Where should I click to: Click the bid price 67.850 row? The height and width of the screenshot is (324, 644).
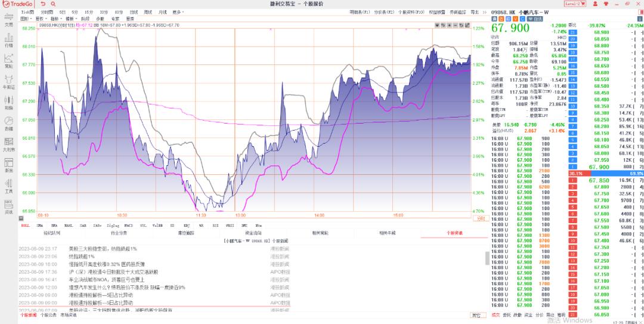pyautogui.click(x=606, y=181)
